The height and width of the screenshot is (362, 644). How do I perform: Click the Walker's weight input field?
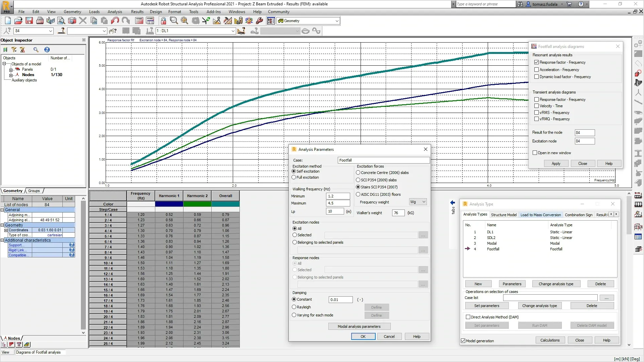point(398,213)
